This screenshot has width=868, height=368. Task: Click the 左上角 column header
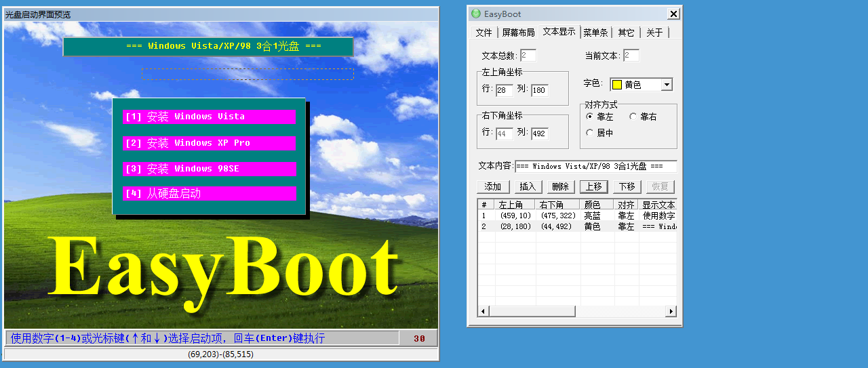tap(515, 205)
